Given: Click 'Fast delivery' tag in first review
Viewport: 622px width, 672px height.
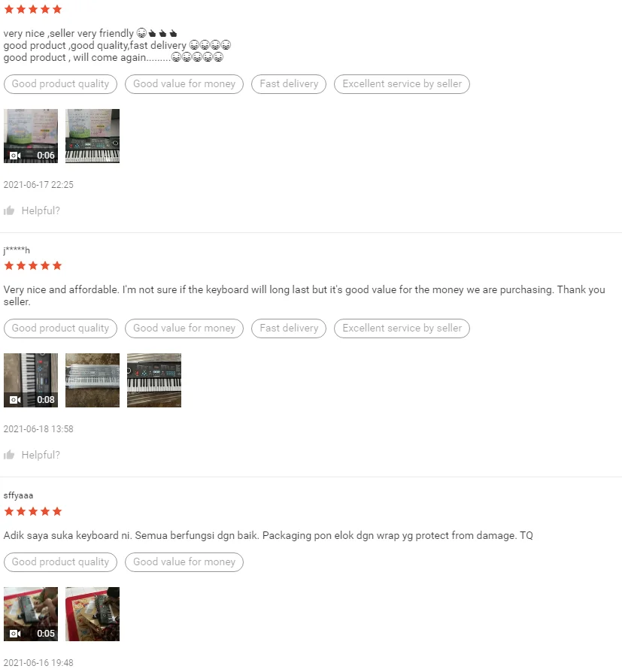Looking at the screenshot, I should pos(289,84).
